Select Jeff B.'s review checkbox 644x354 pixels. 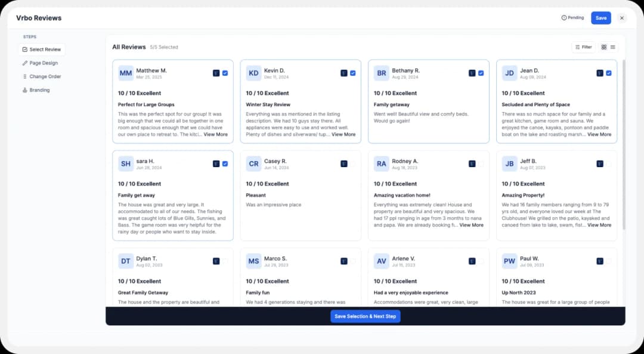click(608, 164)
